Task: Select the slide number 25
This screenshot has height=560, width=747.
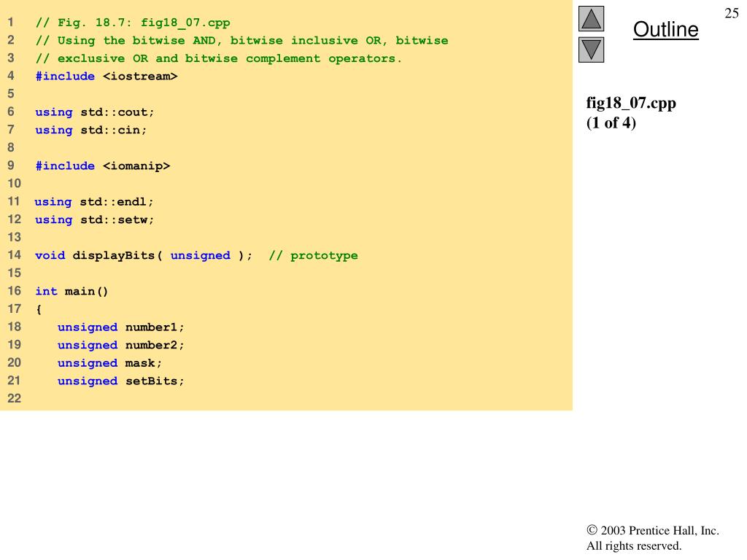Action: click(731, 13)
